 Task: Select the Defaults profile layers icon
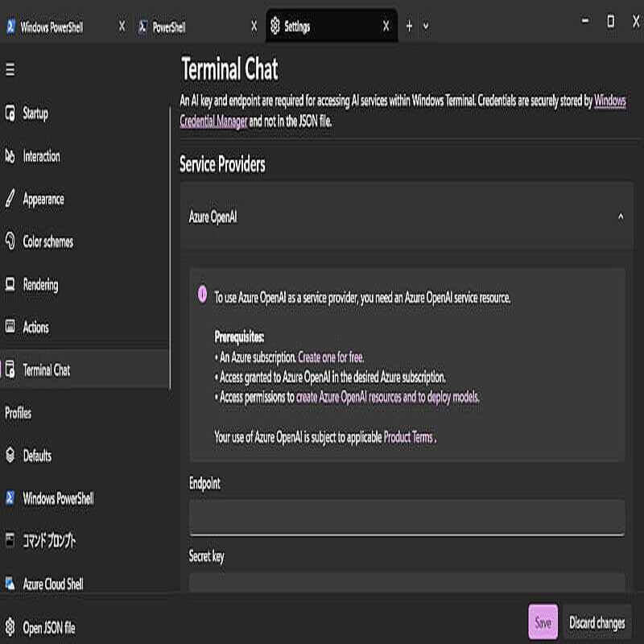(x=10, y=456)
